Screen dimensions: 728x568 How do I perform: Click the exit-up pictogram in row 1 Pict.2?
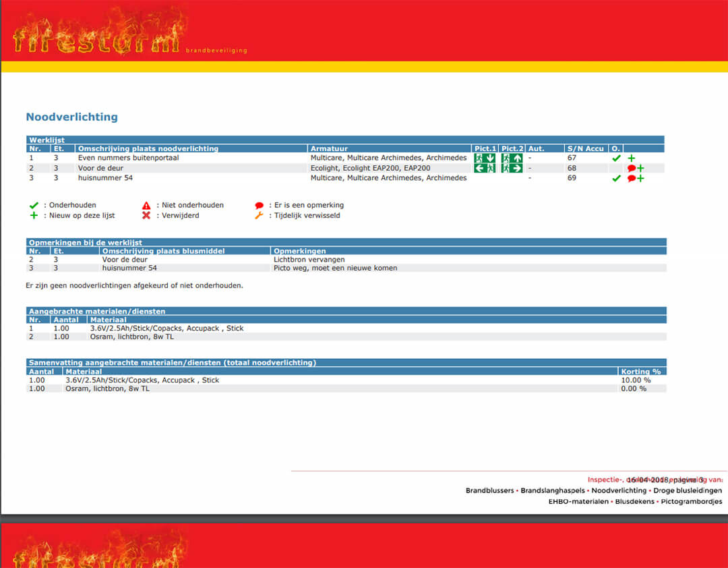(512, 158)
